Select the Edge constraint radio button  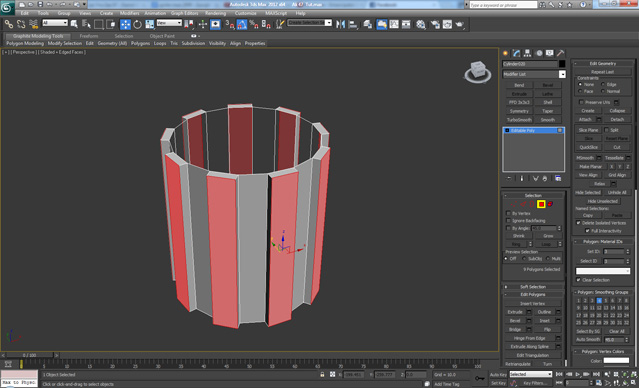[603, 84]
